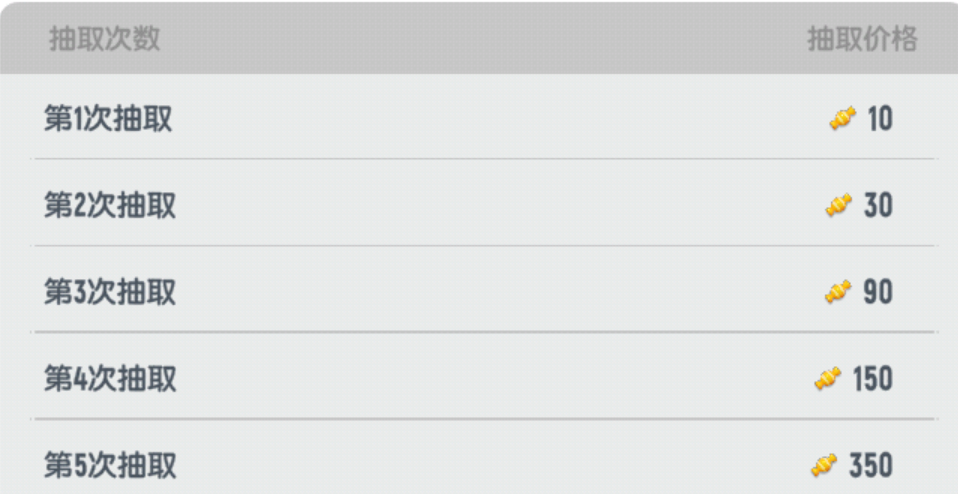Click the candy icon next to price 30
Screen dimensions: 958x494
(838, 205)
